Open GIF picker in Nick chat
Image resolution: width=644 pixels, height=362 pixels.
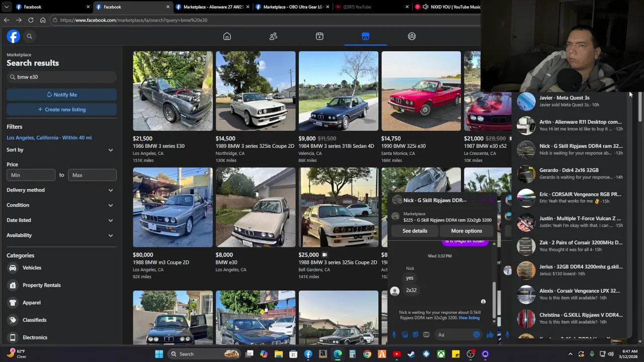426,335
